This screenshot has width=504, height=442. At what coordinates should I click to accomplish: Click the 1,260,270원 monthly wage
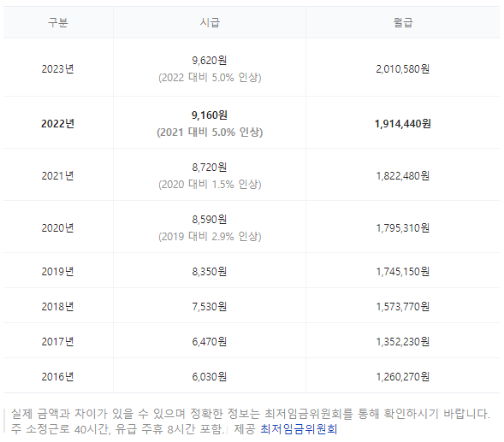click(x=403, y=377)
